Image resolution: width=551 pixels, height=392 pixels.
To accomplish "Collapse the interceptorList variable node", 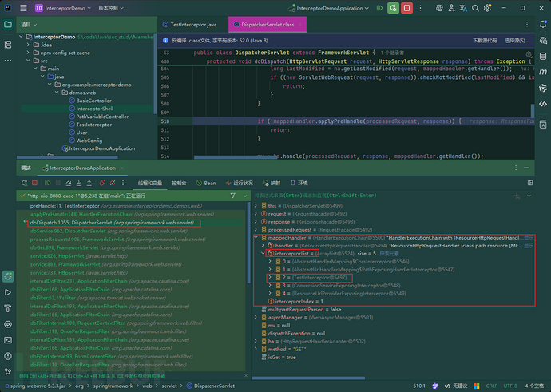I will pyautogui.click(x=262, y=252).
